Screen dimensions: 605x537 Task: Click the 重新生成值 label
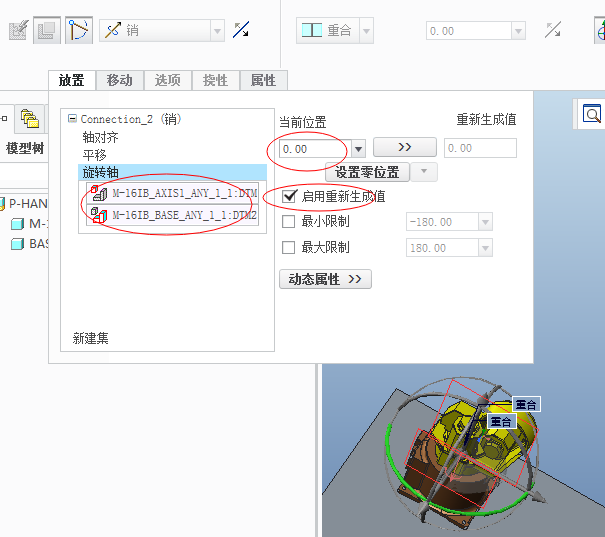[486, 120]
